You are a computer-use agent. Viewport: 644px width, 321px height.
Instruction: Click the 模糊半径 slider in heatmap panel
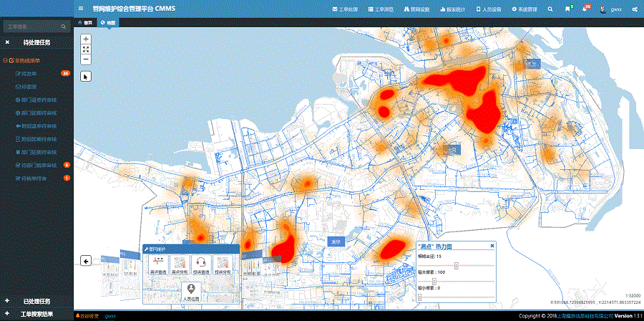[457, 265]
